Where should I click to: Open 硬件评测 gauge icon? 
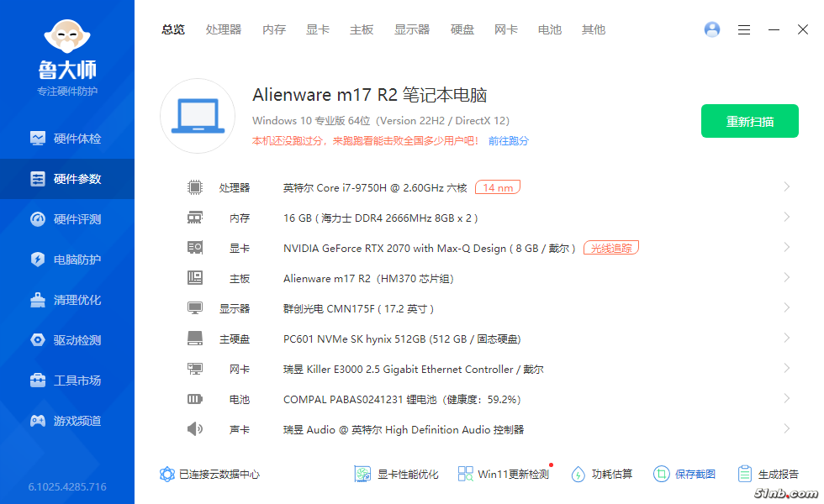point(38,219)
